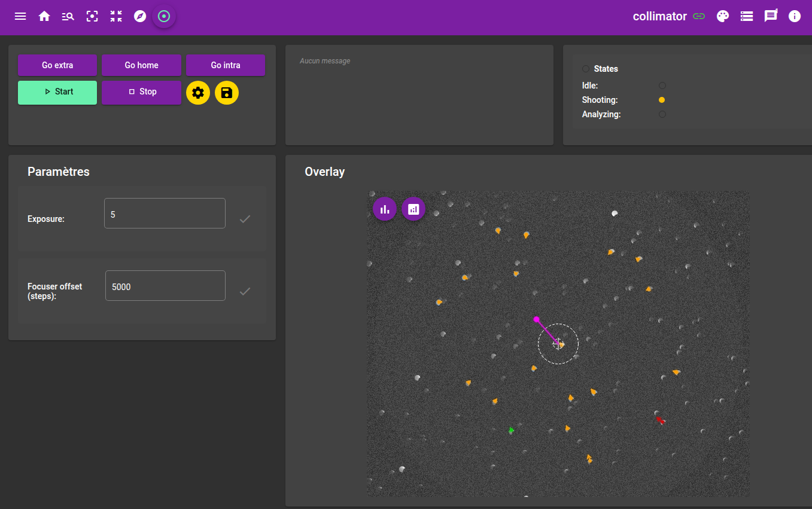
Task: Click the crosshair inside the dashed circle
Action: point(558,344)
